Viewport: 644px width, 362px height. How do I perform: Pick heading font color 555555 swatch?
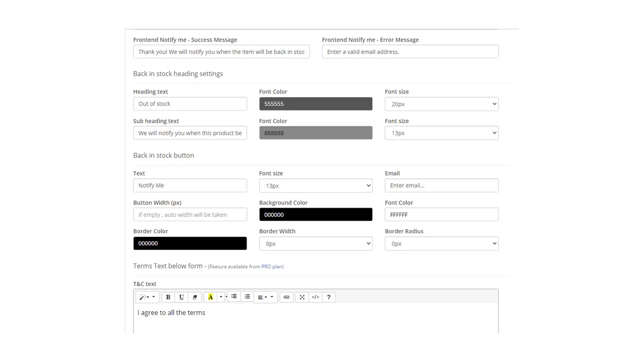pos(315,104)
